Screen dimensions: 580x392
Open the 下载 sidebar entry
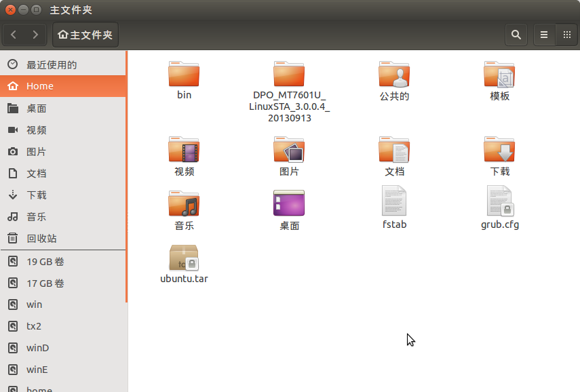coord(63,195)
